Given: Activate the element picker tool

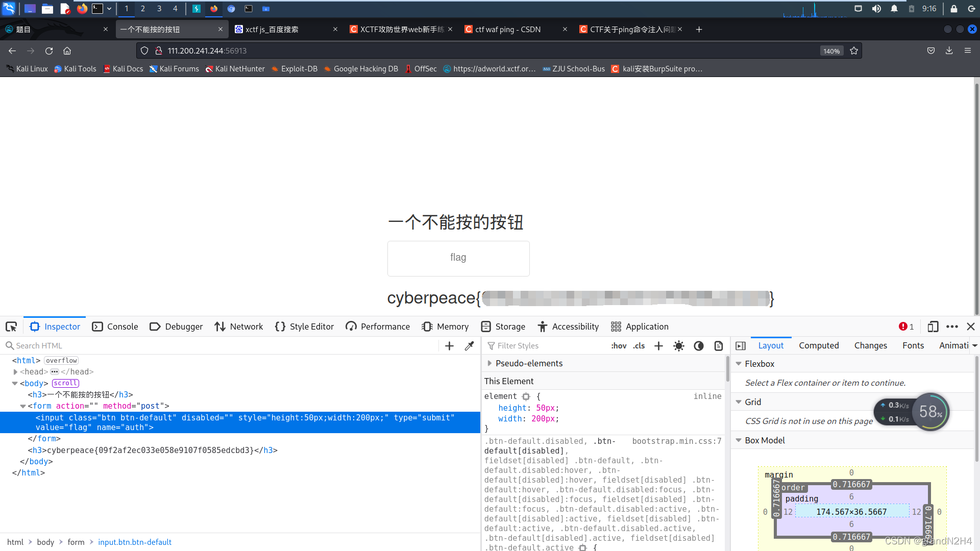Looking at the screenshot, I should 11,327.
